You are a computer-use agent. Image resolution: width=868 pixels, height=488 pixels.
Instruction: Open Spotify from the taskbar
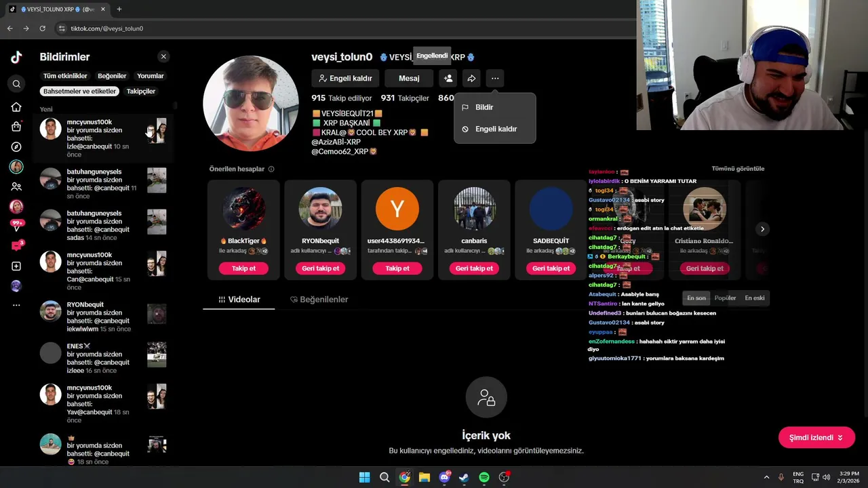tap(484, 477)
